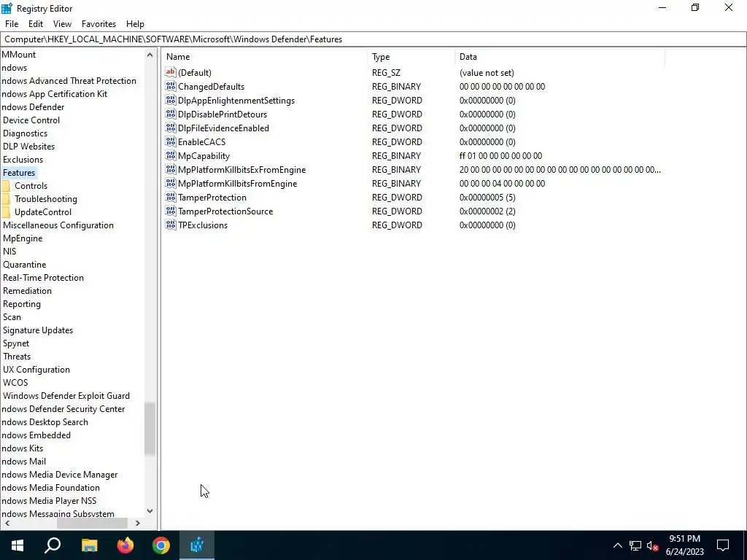Select the Quarantine key

(x=24, y=264)
